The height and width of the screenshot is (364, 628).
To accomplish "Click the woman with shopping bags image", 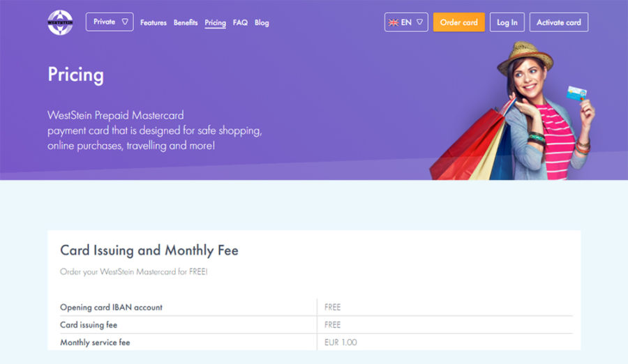I will coord(513,110).
